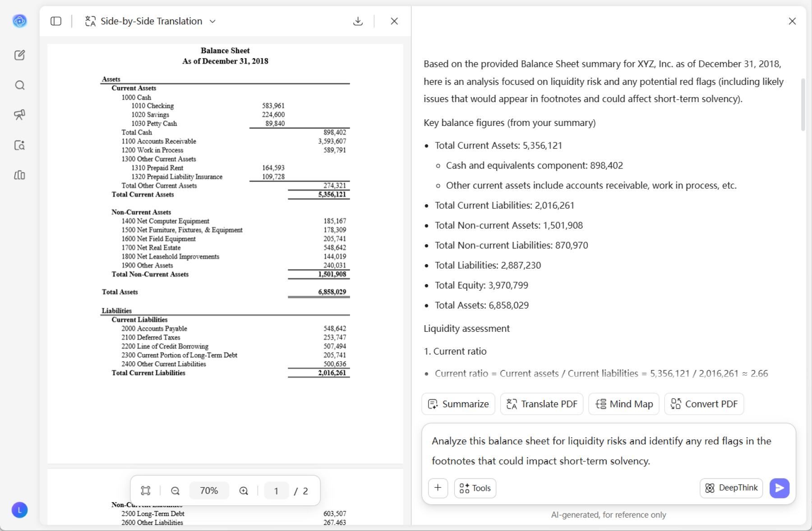Click 'Total Current Liabilities: 2,016,261' bullet
This screenshot has height=531, width=812.
tap(504, 205)
